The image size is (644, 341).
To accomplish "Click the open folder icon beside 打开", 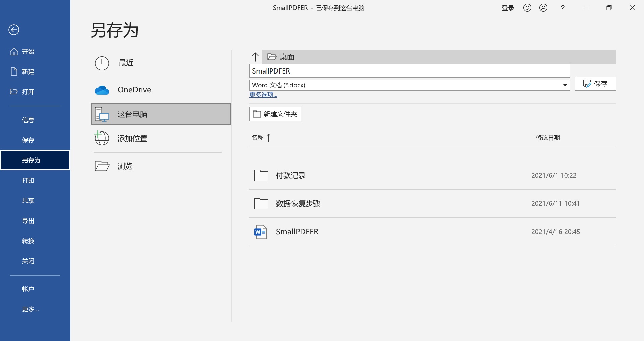I will (14, 92).
